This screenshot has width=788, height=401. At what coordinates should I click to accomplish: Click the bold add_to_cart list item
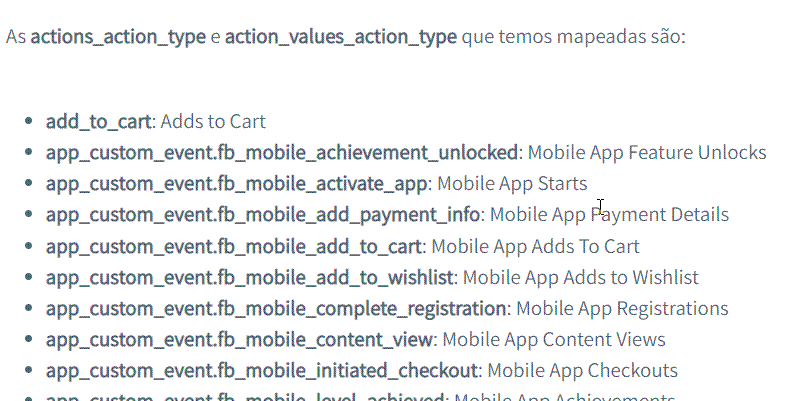98,122
